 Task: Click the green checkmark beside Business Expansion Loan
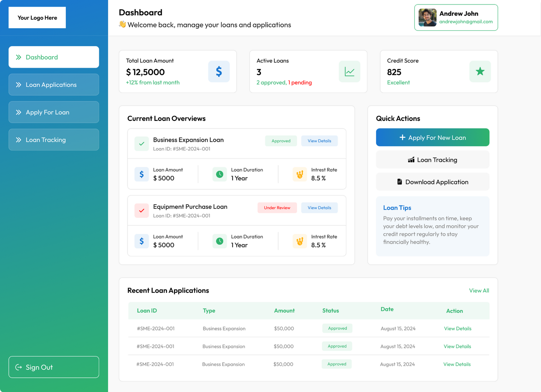[142, 144]
